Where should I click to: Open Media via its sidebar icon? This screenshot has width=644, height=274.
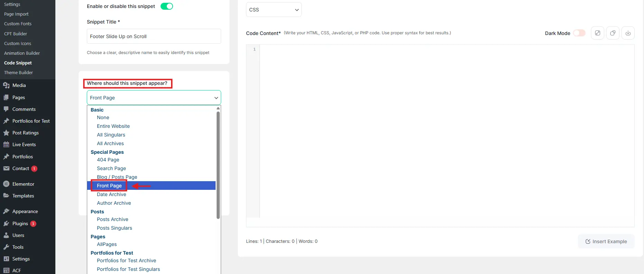[6, 85]
